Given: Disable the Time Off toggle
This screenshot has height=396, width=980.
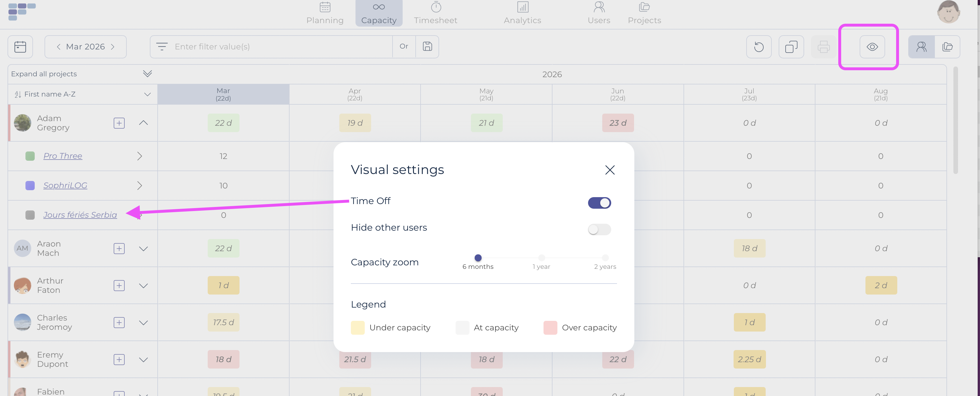Looking at the screenshot, I should 599,203.
